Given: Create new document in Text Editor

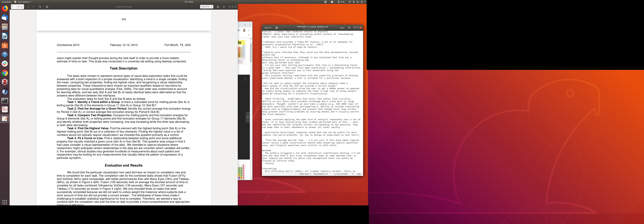Looking at the screenshot, I should point(277,28).
